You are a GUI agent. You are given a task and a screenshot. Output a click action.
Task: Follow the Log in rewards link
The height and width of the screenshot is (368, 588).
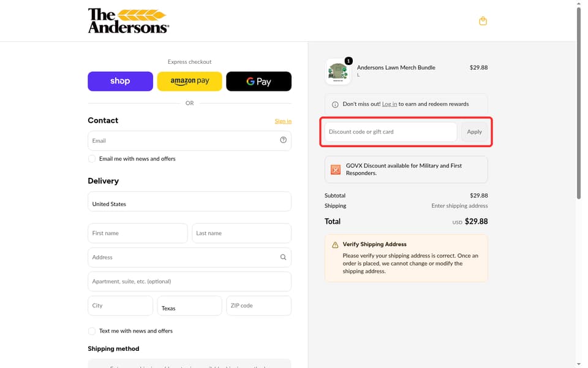(390, 104)
